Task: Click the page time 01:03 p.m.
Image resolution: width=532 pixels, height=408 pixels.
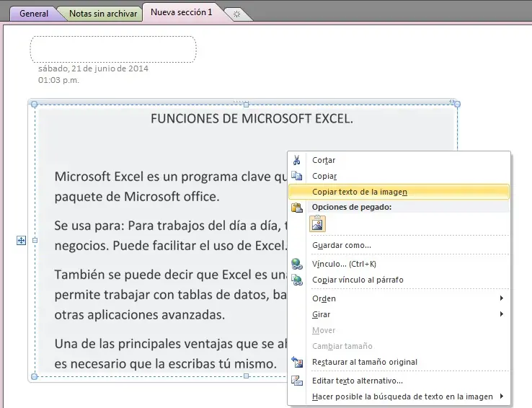Action: point(58,81)
